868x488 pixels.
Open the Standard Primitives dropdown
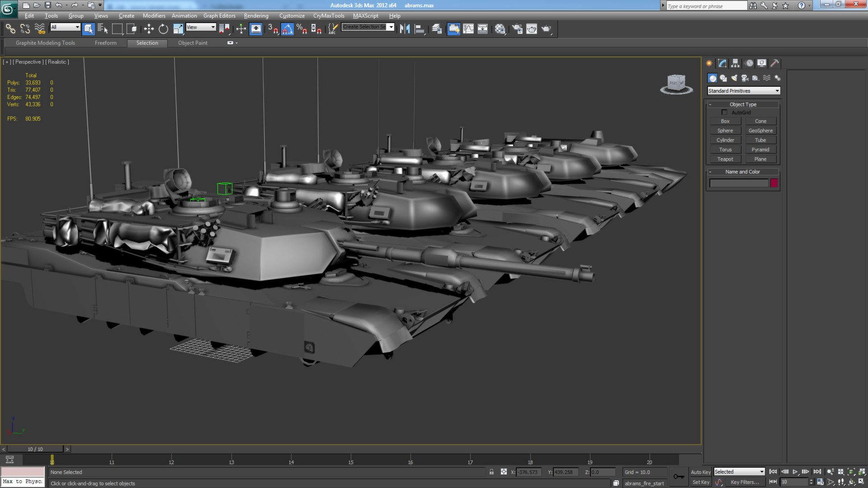(x=743, y=90)
